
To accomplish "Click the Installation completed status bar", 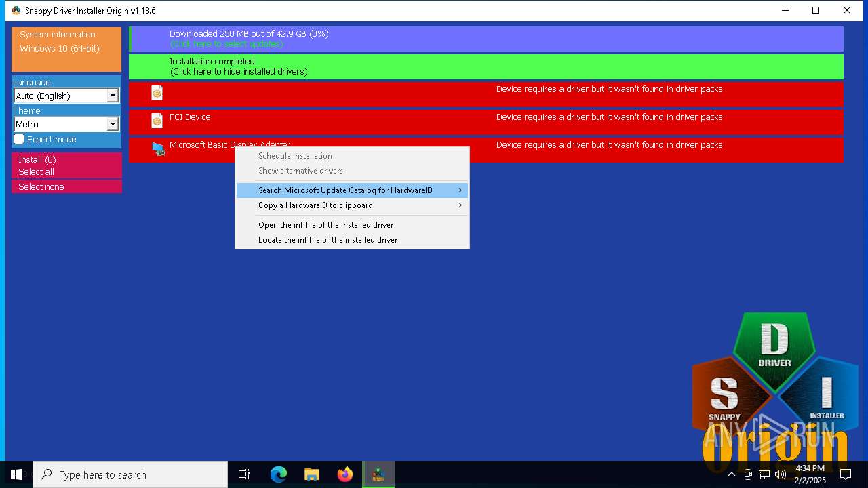I will [x=486, y=66].
